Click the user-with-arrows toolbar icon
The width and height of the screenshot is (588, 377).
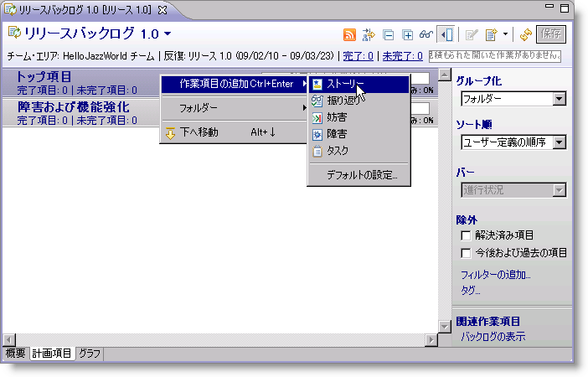(369, 34)
